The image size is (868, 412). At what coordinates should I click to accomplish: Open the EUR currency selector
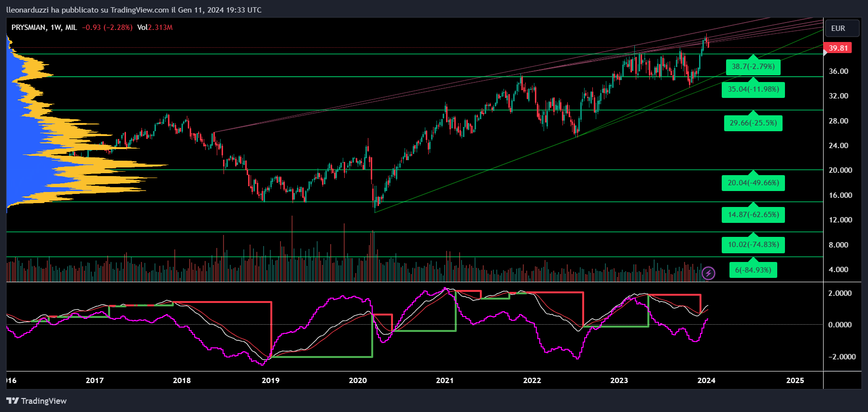[x=842, y=28]
